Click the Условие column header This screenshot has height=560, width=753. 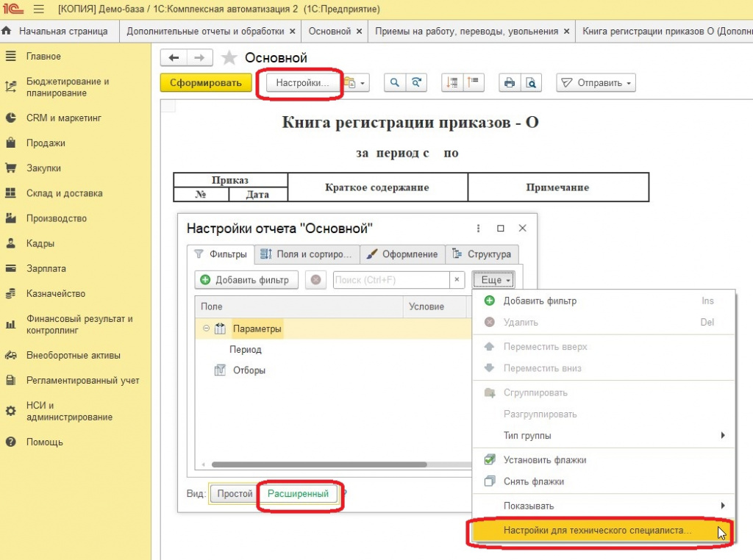tap(435, 306)
